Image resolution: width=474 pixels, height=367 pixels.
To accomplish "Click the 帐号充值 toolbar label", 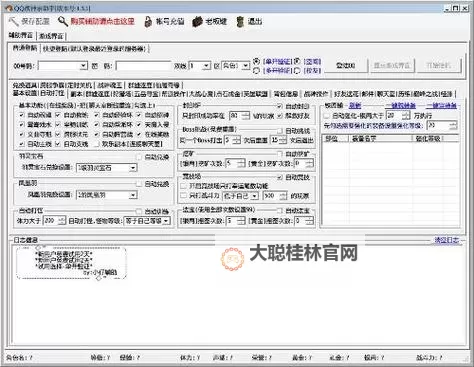I will [170, 22].
